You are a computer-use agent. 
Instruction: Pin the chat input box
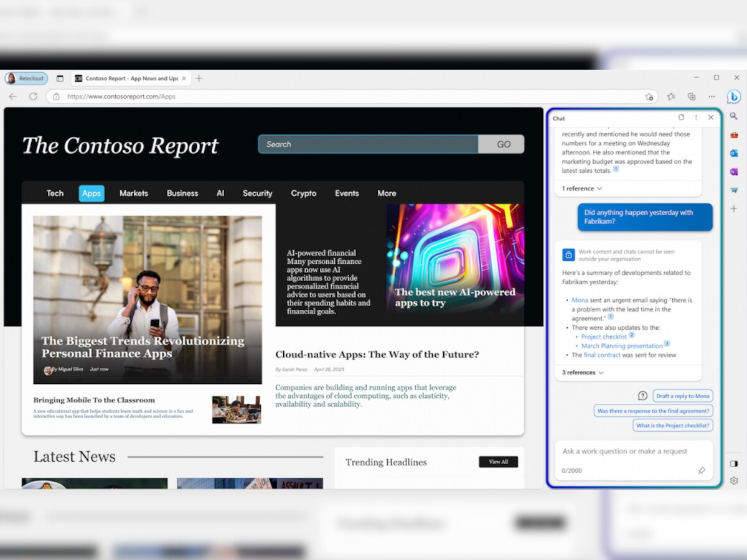click(x=702, y=470)
